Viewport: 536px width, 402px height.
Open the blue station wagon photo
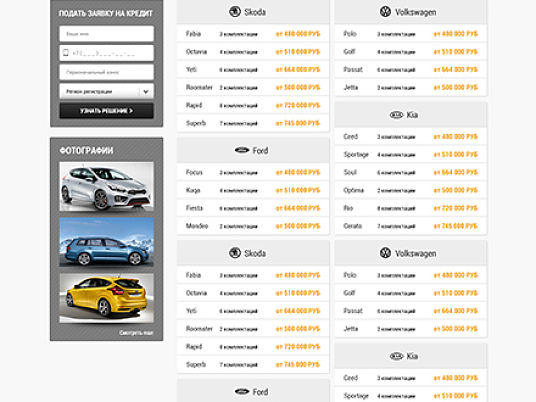click(107, 242)
